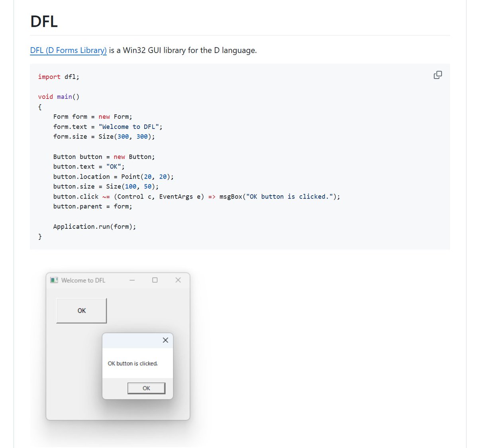Close the message box with its X
This screenshot has height=448, width=478.
click(x=165, y=340)
